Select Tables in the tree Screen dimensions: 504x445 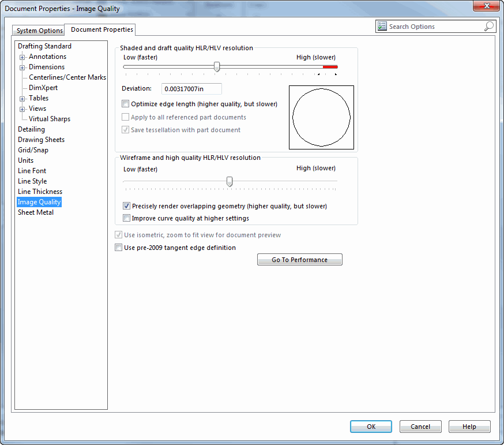39,98
